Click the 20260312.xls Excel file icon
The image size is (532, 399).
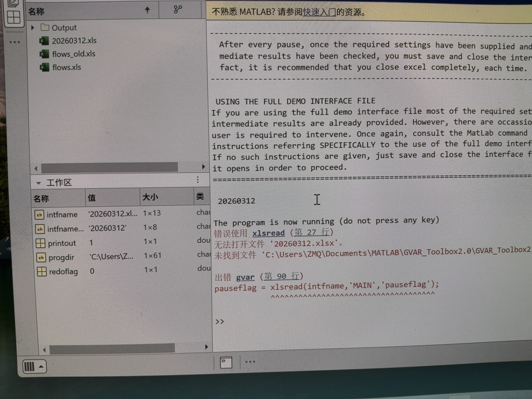[x=44, y=41]
